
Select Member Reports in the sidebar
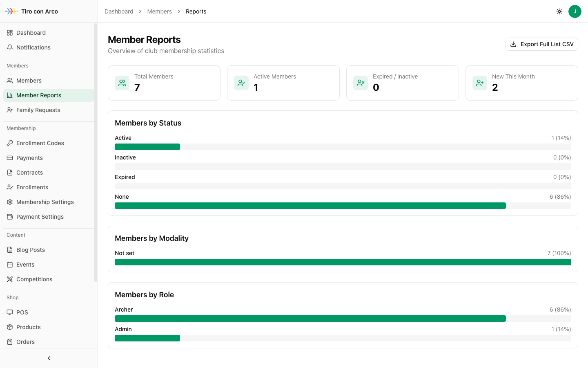click(x=40, y=95)
